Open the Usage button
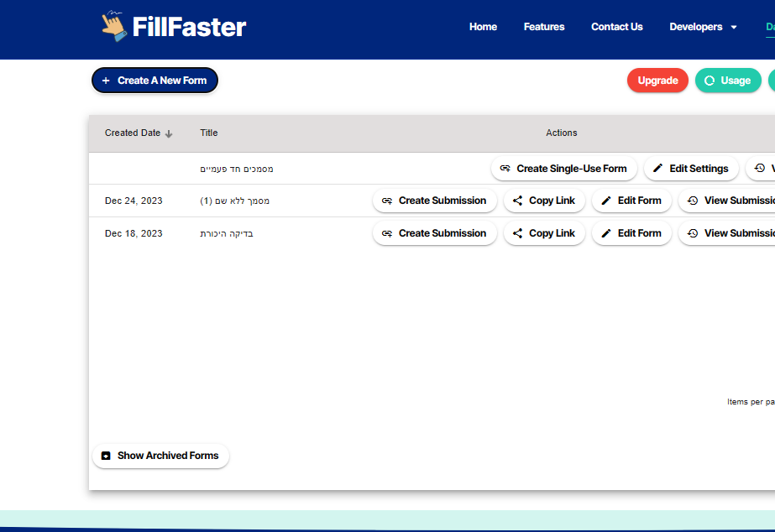 point(727,81)
